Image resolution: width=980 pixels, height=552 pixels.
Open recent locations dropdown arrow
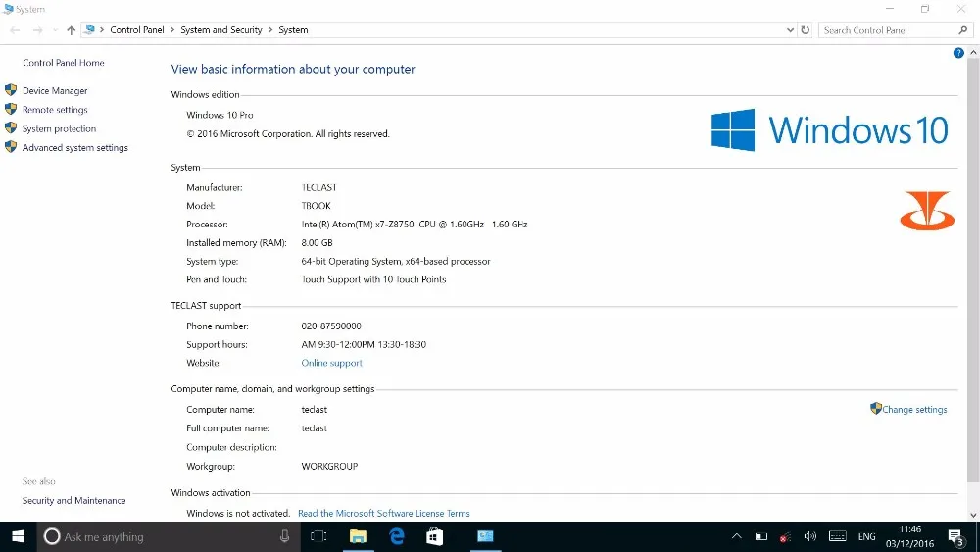(x=55, y=30)
